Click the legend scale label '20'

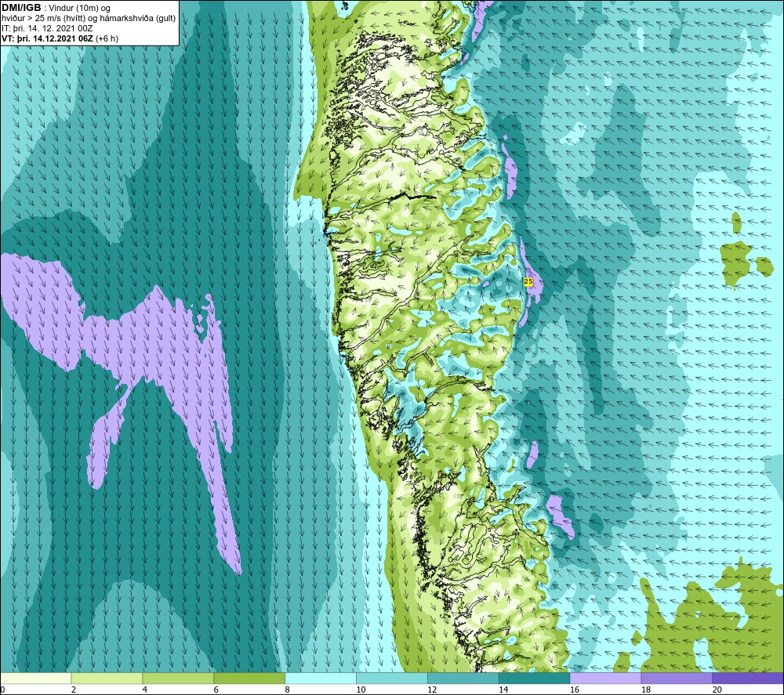coord(717,690)
